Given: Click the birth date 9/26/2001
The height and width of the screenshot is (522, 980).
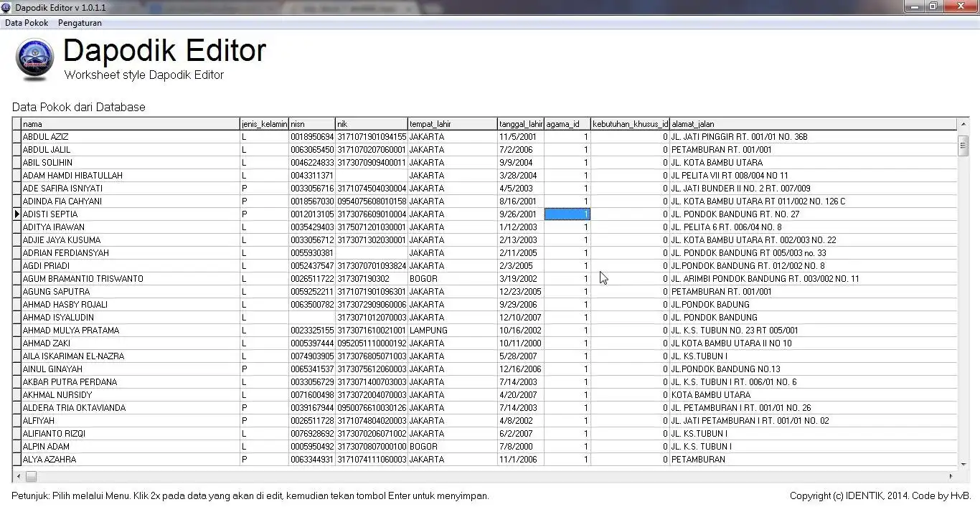Looking at the screenshot, I should pos(521,214).
